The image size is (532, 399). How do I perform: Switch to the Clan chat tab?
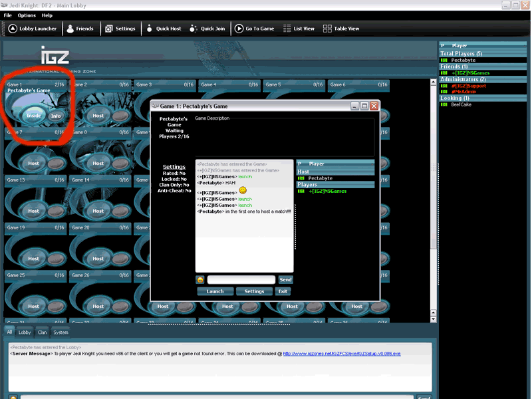(x=43, y=332)
